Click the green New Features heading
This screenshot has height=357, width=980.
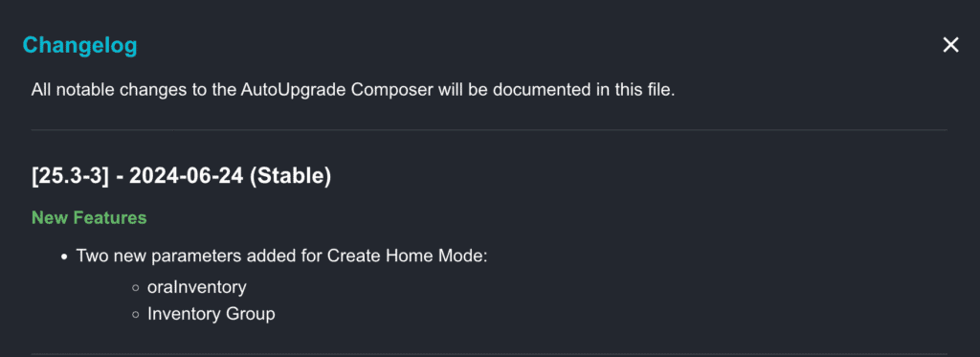[x=89, y=217]
